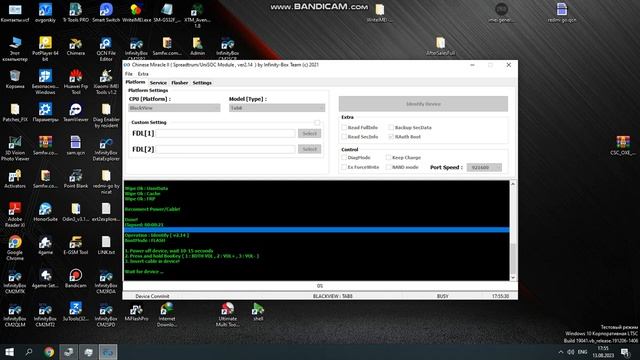This screenshot has width=640, height=360.
Task: Open the File menu
Action: click(x=129, y=74)
